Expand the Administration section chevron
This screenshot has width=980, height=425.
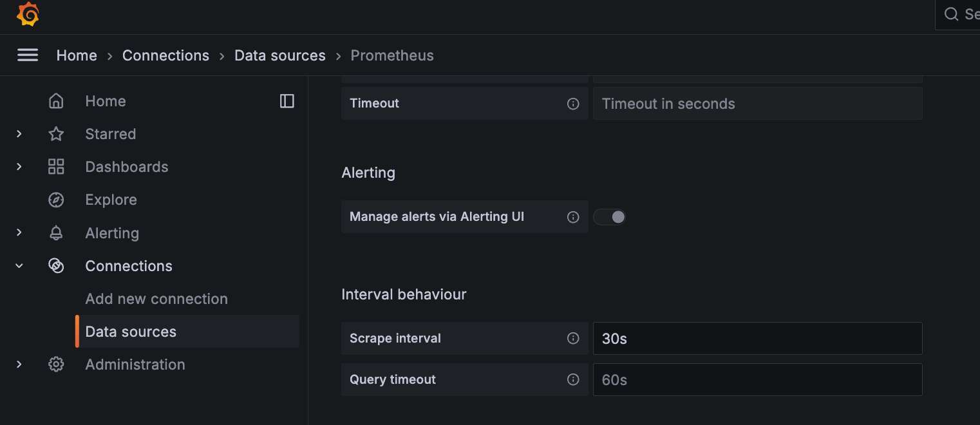[x=19, y=364]
